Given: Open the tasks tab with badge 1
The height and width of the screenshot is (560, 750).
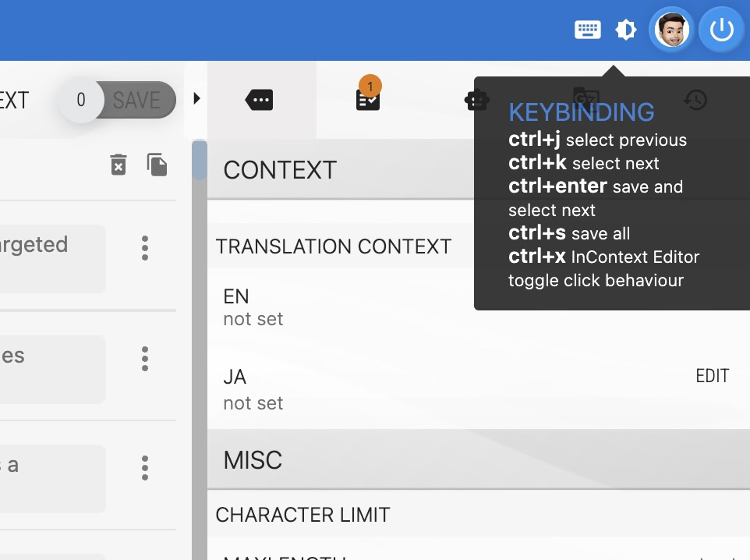Looking at the screenshot, I should (x=367, y=99).
